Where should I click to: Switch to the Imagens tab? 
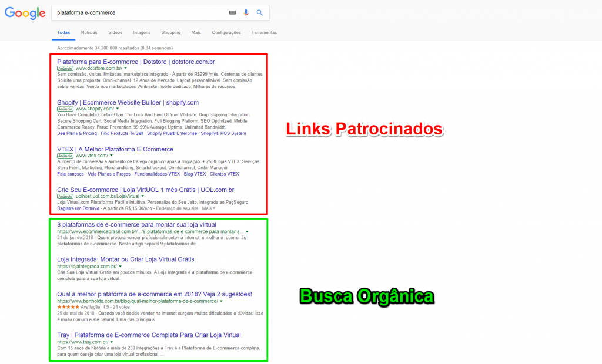click(x=142, y=33)
